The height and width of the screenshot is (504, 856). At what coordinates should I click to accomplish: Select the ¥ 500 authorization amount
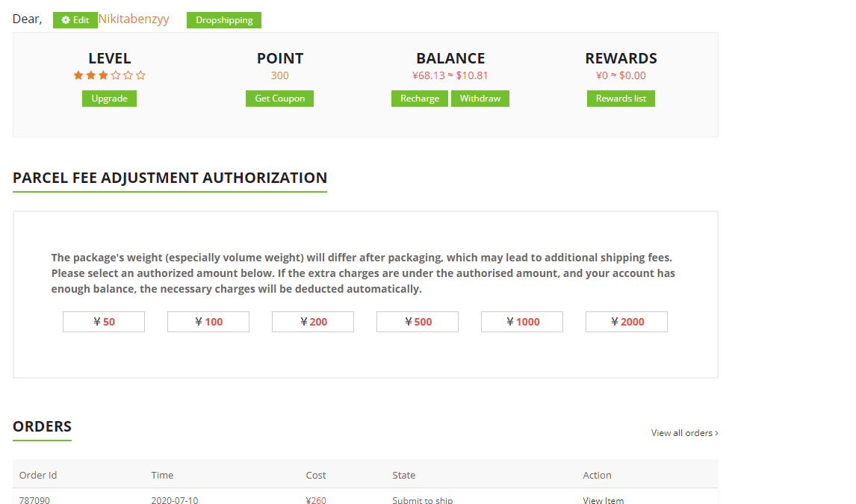pos(418,322)
